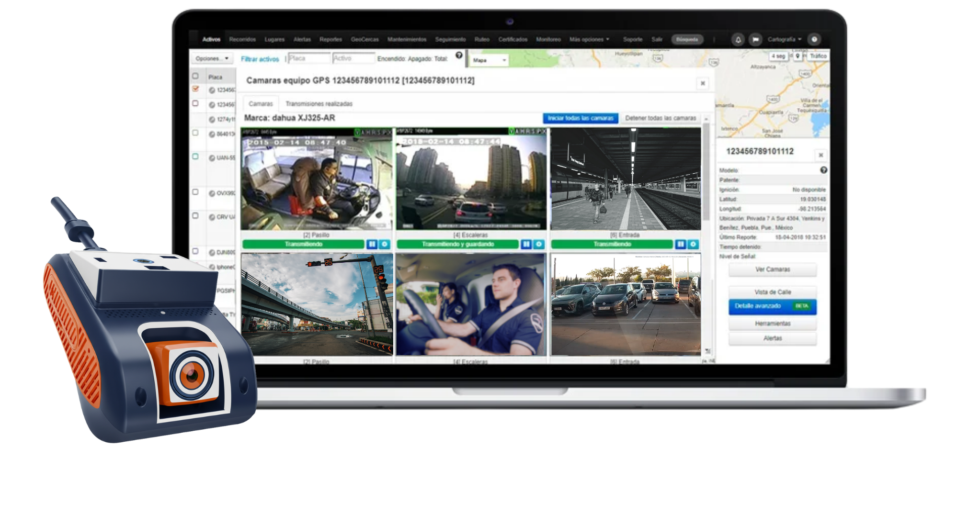This screenshot has width=980, height=515.
Task: Open the notification bell icon
Action: tap(738, 39)
